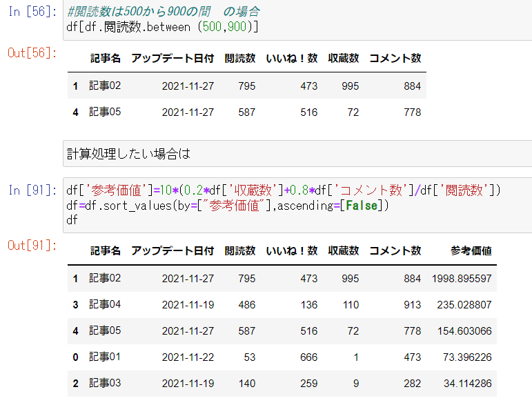The height and width of the screenshot is (405, 532).
Task: Click the Out[56] output prompt label
Action: pos(32,53)
